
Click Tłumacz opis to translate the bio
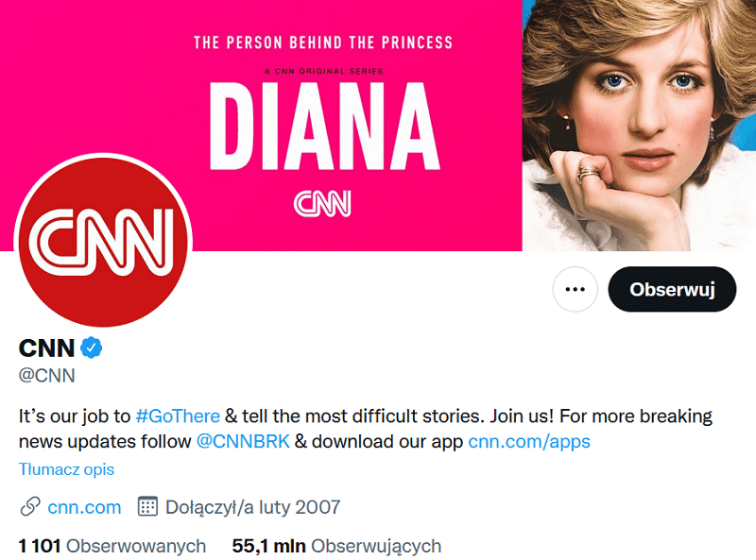click(x=66, y=469)
